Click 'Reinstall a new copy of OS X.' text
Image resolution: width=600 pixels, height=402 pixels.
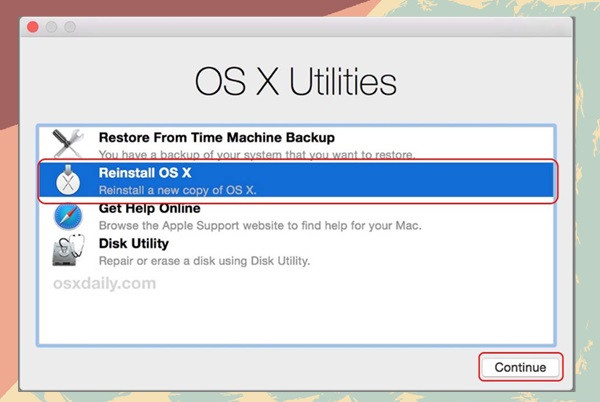pyautogui.click(x=178, y=190)
